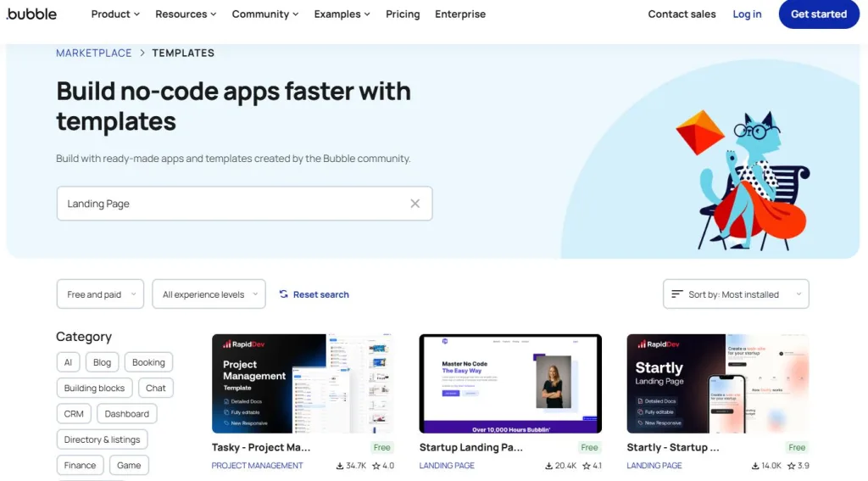Click the download icon on Startly card
Screen dimensions: 868x481
point(755,466)
